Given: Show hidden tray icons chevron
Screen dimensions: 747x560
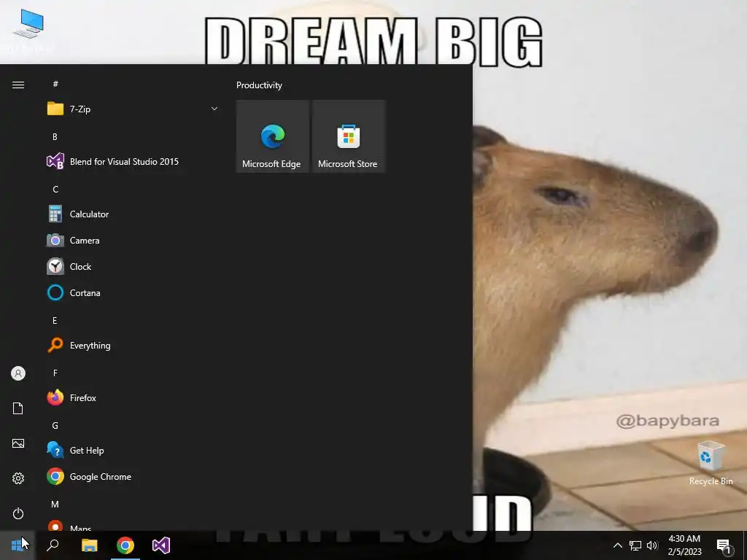Looking at the screenshot, I should (x=617, y=545).
